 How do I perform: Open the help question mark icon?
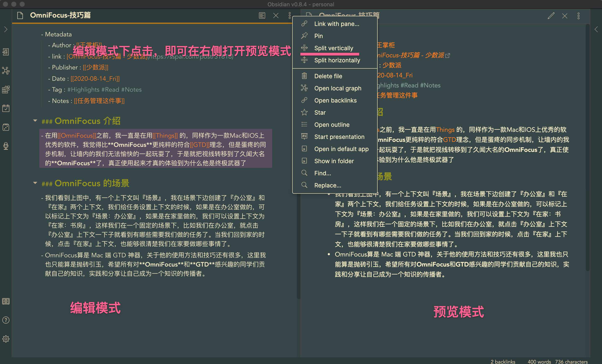tap(6, 320)
